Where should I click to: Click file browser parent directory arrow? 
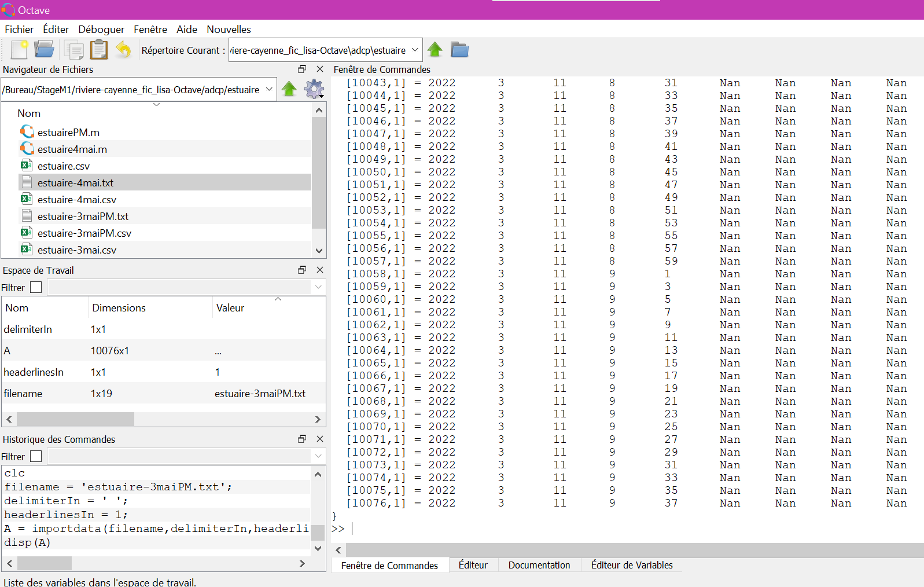(289, 89)
